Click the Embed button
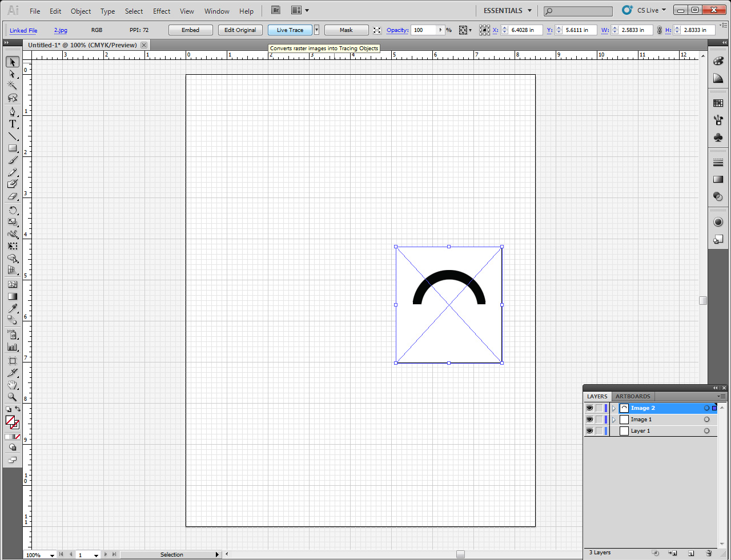Image resolution: width=731 pixels, height=560 pixels. pos(191,30)
